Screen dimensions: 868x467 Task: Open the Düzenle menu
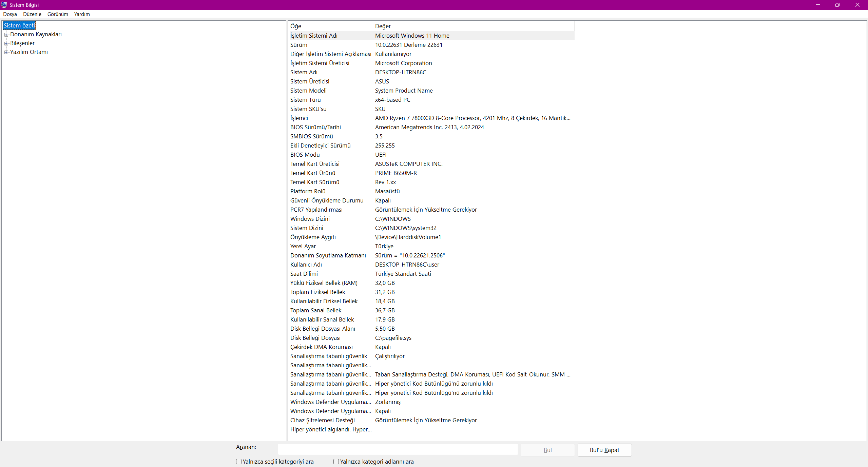click(x=32, y=14)
